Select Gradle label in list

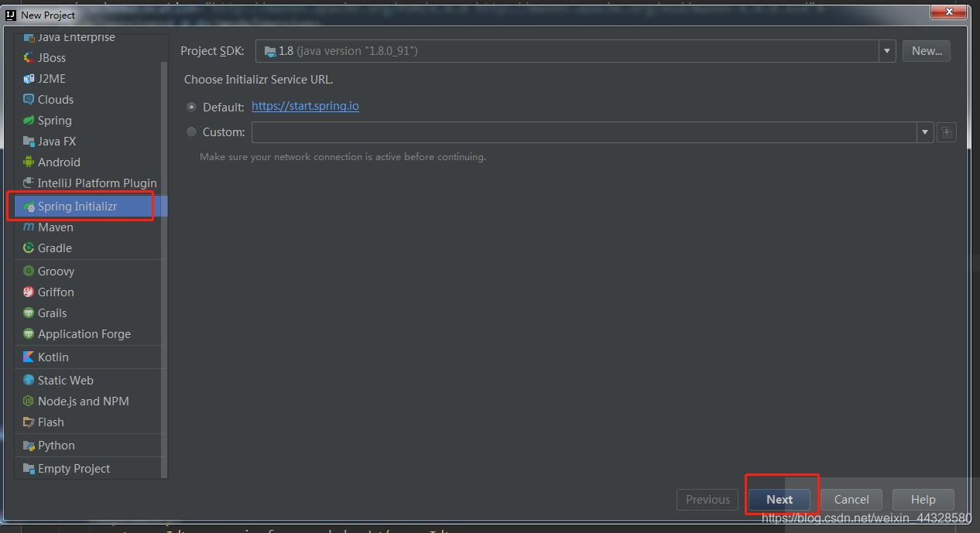pyautogui.click(x=55, y=248)
